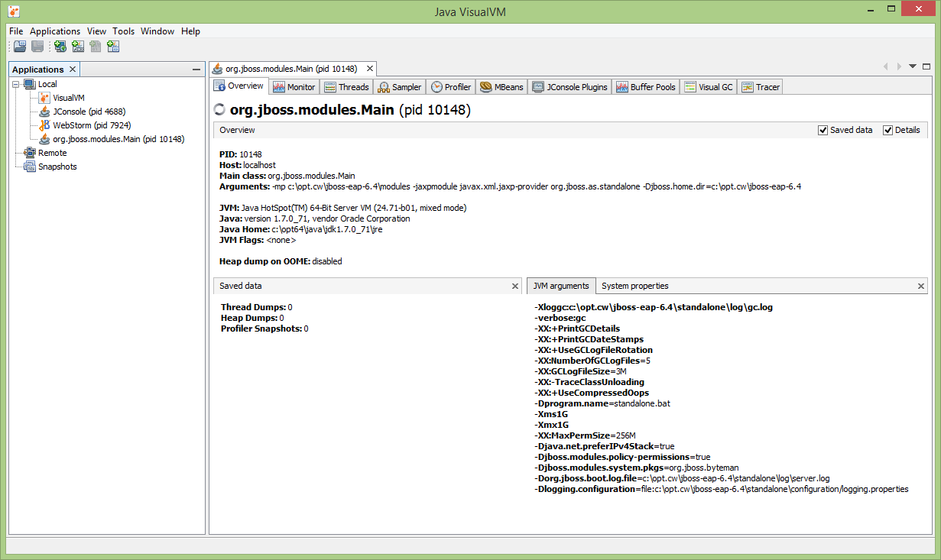Close the JVM arguments panel
This screenshot has width=941, height=560.
pos(920,286)
